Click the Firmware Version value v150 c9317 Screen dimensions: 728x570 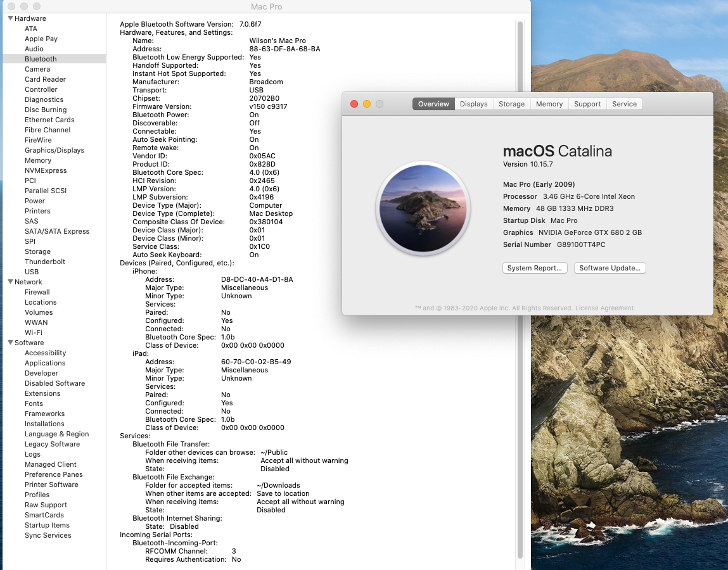pyautogui.click(x=269, y=106)
